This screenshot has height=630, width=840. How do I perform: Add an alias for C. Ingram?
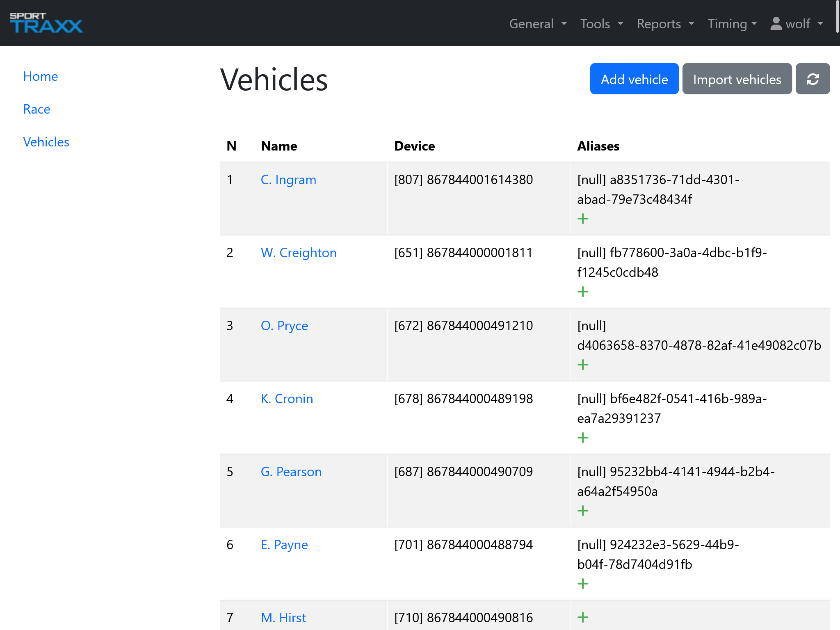tap(583, 219)
